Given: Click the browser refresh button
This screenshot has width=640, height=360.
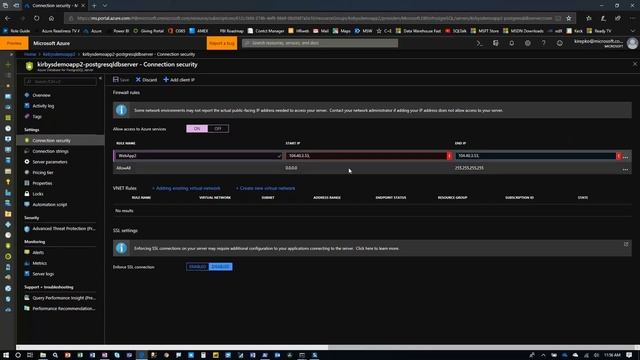Looking at the screenshot, I should [37, 18].
